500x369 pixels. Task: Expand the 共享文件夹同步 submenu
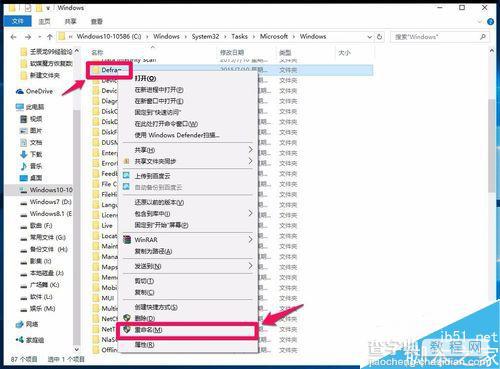(250, 161)
